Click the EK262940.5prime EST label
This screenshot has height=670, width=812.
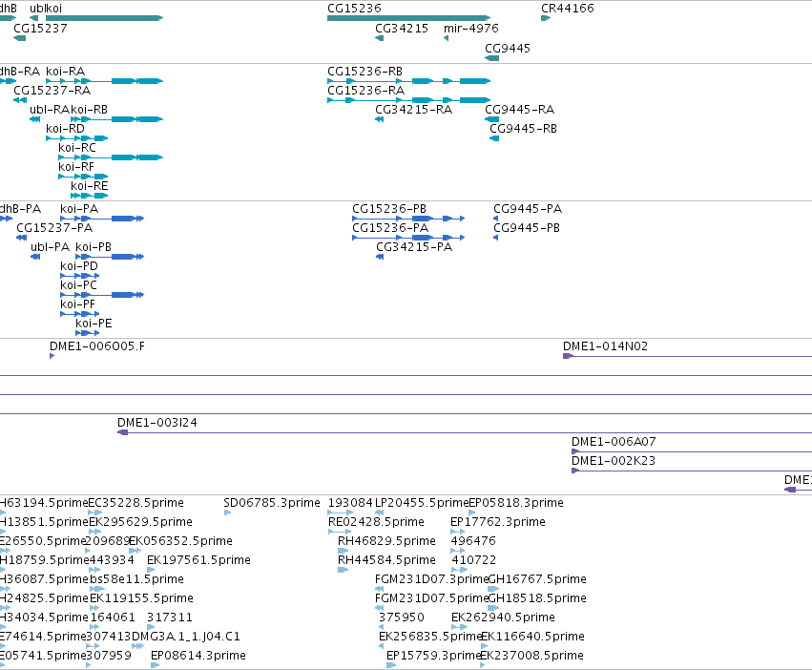point(504,618)
